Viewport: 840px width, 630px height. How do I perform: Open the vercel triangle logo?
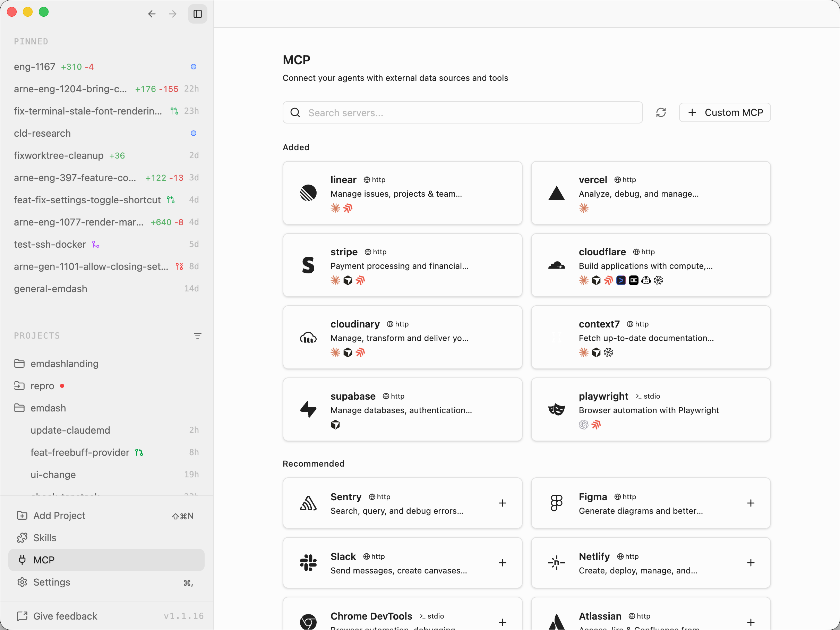(556, 193)
